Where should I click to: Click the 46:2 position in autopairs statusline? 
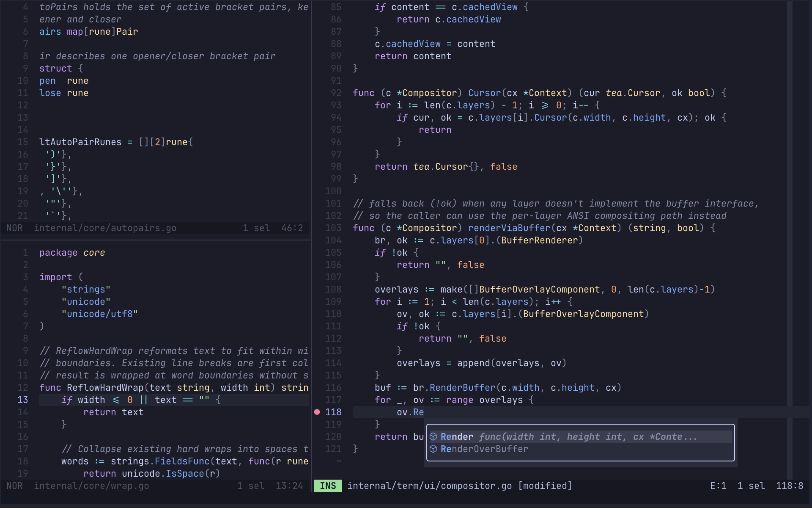tap(292, 228)
